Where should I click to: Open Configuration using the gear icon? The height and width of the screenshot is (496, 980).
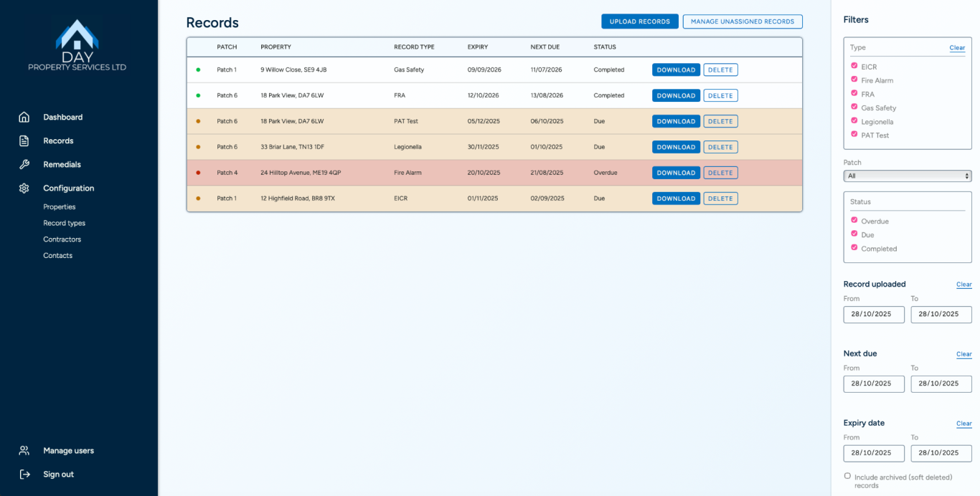click(24, 188)
